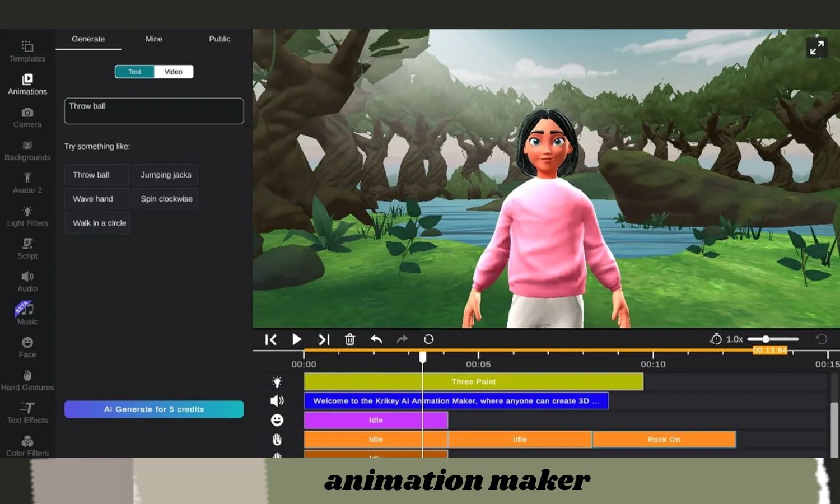Open the Backgrounds panel
This screenshot has width=840, height=504.
(x=27, y=150)
